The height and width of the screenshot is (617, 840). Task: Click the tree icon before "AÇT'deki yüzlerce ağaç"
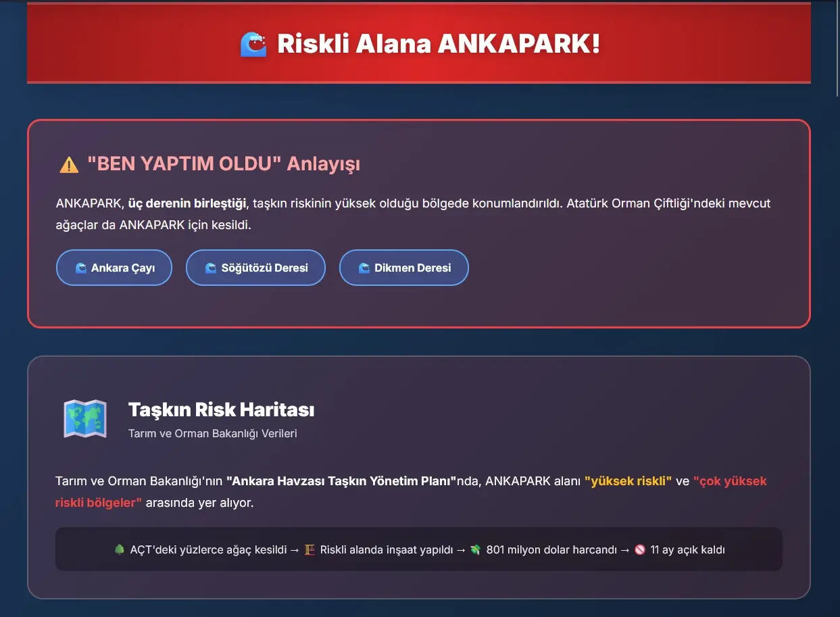tap(120, 549)
